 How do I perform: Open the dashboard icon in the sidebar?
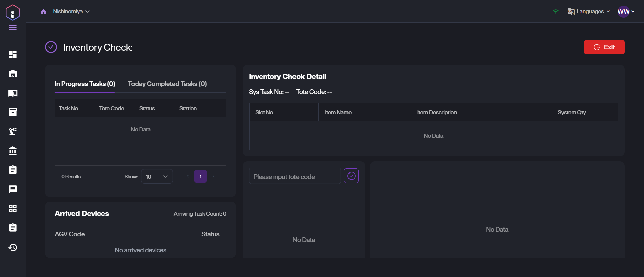pyautogui.click(x=13, y=54)
